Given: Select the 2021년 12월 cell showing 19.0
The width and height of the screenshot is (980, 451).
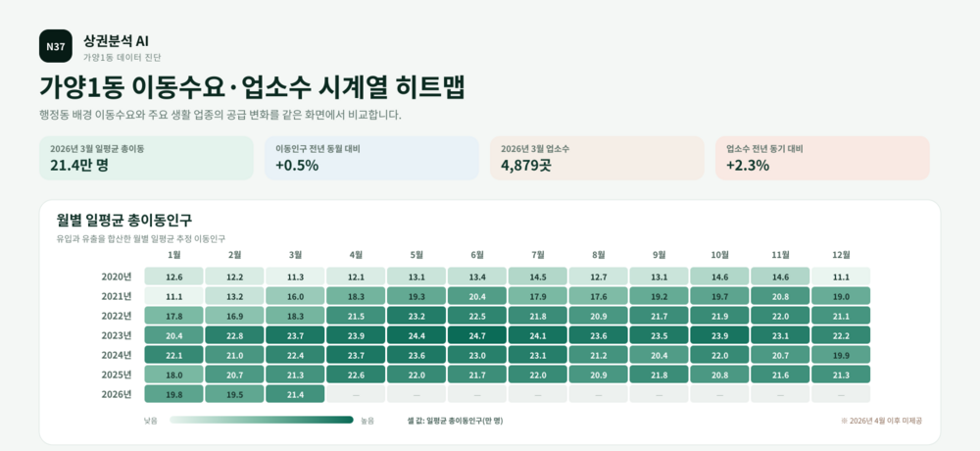Looking at the screenshot, I should coord(841,296).
